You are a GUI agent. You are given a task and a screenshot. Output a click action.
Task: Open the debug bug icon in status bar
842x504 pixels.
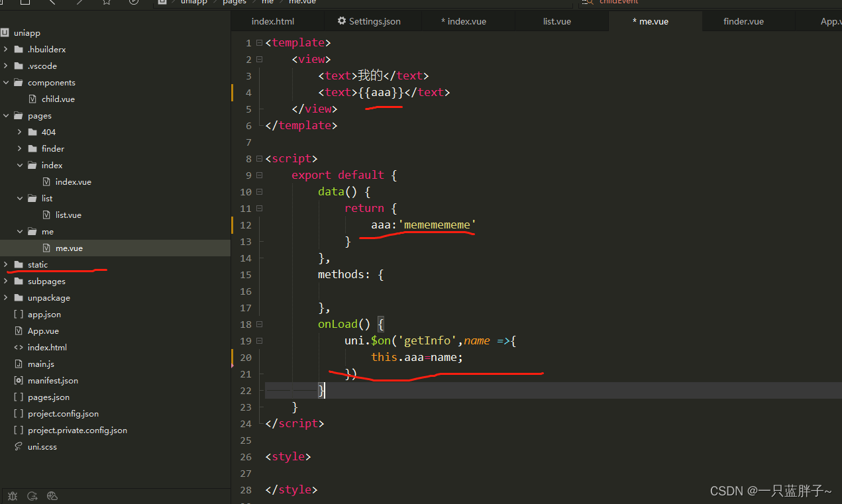tap(13, 495)
